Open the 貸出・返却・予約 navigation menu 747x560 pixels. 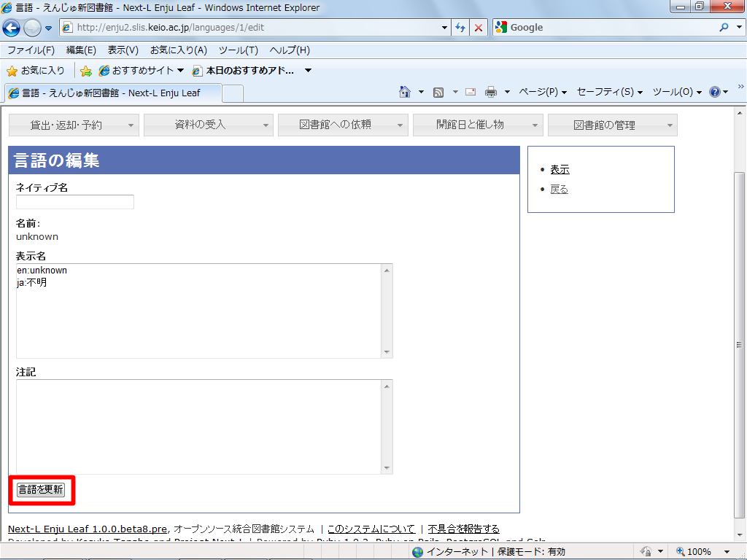coord(74,125)
